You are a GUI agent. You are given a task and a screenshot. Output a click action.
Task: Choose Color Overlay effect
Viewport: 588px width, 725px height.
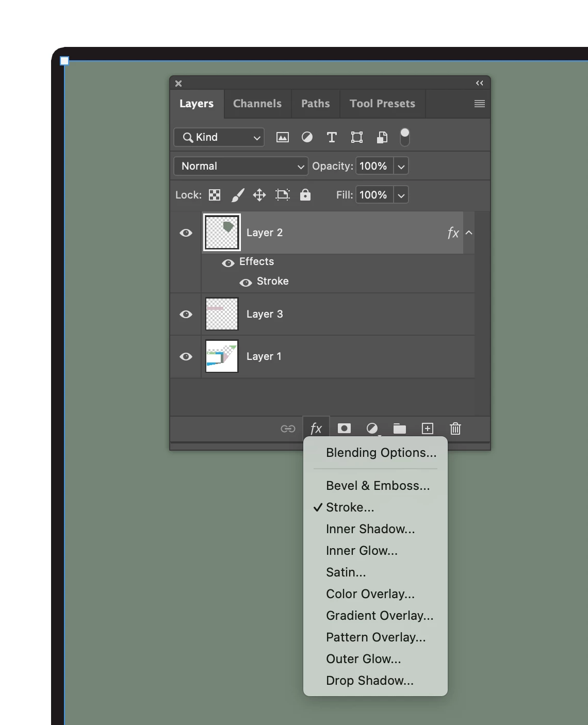tap(375, 594)
